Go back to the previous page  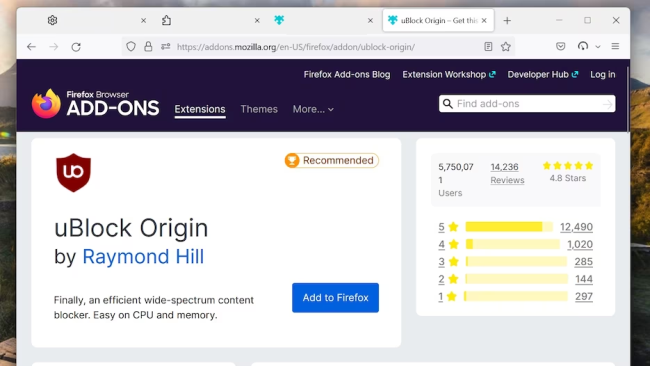[32, 47]
